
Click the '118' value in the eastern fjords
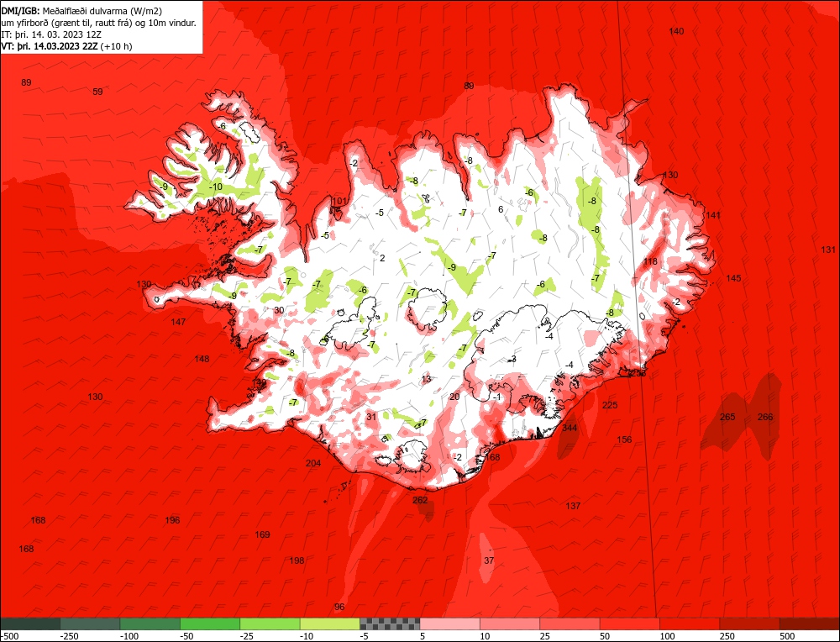point(650,261)
